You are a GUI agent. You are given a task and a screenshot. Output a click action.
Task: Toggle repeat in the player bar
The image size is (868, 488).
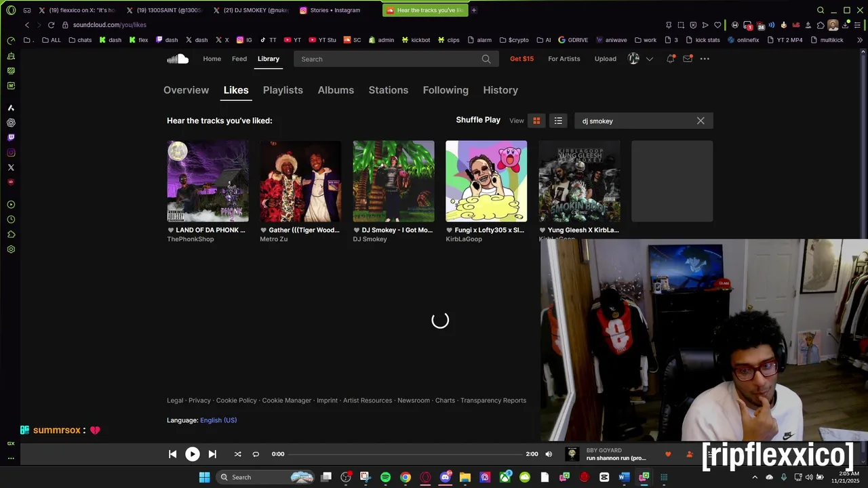click(256, 454)
